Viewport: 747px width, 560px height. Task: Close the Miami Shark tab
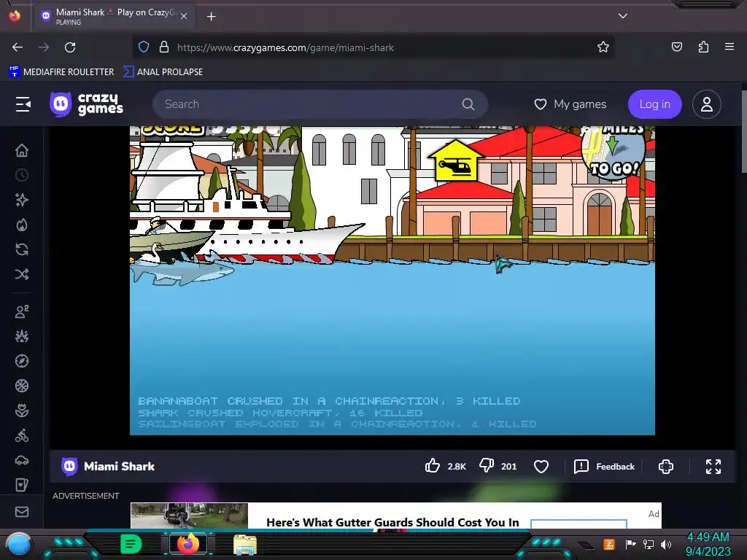click(x=184, y=16)
